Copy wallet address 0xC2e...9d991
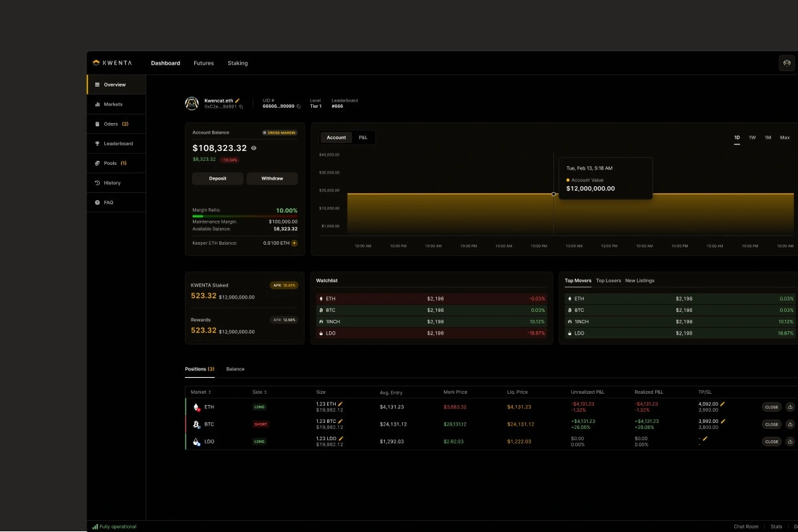The width and height of the screenshot is (798, 532). point(241,106)
